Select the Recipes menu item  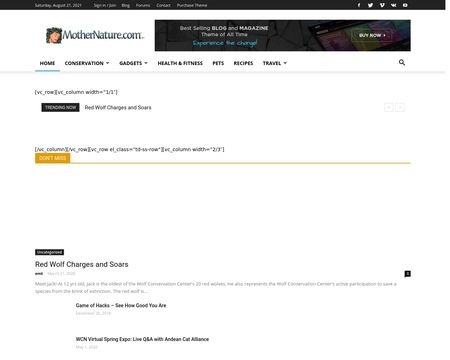243,63
